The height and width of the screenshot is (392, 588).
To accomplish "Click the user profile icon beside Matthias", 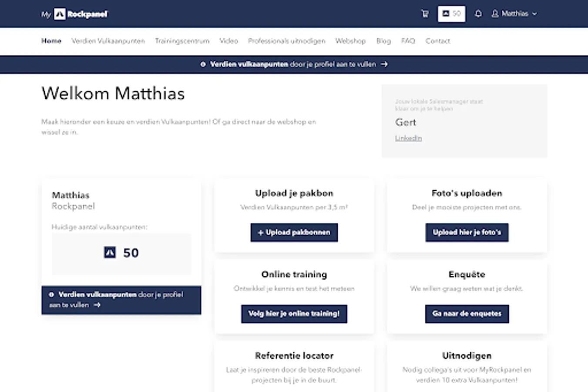I will coord(495,14).
